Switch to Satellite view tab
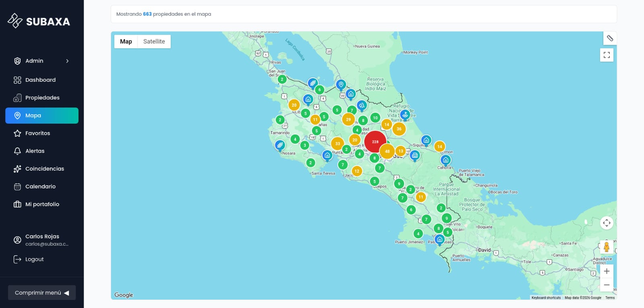 154,41
